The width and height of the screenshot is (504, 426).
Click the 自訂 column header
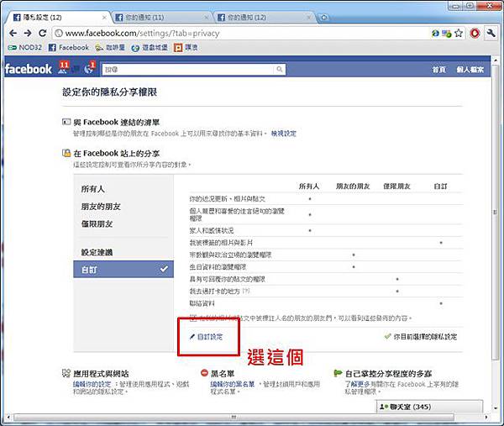(x=440, y=187)
